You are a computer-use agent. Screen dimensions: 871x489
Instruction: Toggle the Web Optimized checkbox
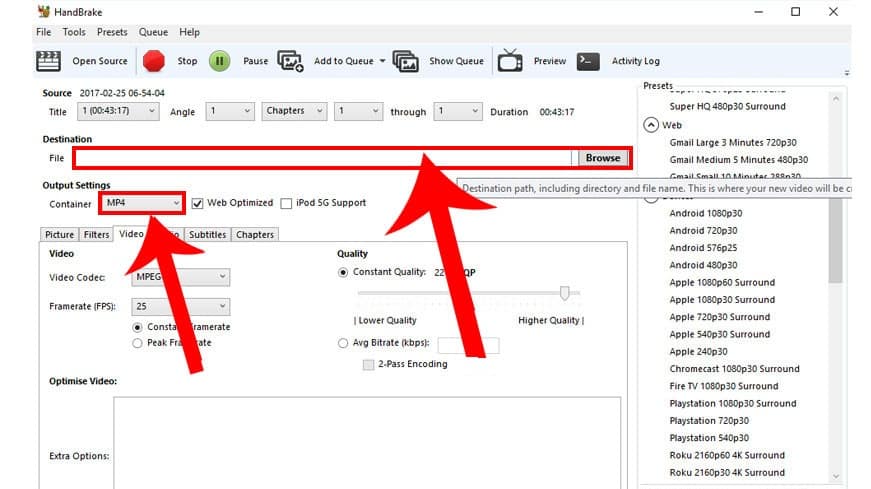pyautogui.click(x=197, y=203)
